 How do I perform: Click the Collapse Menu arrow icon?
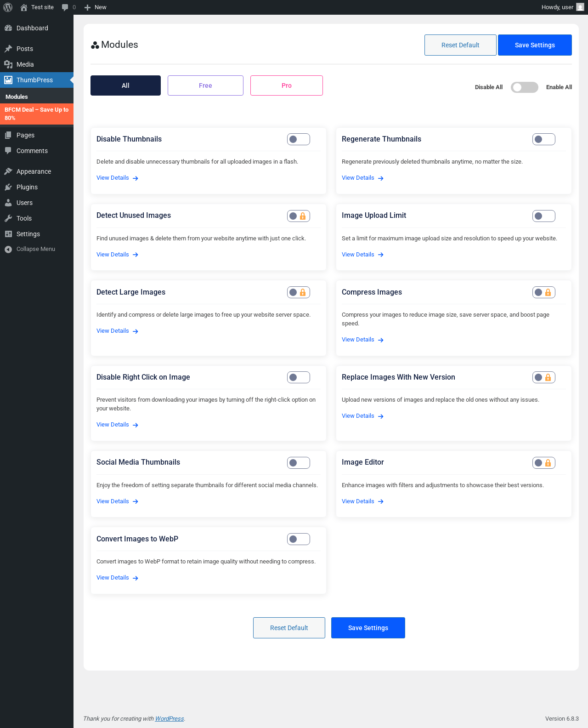pos(8,249)
